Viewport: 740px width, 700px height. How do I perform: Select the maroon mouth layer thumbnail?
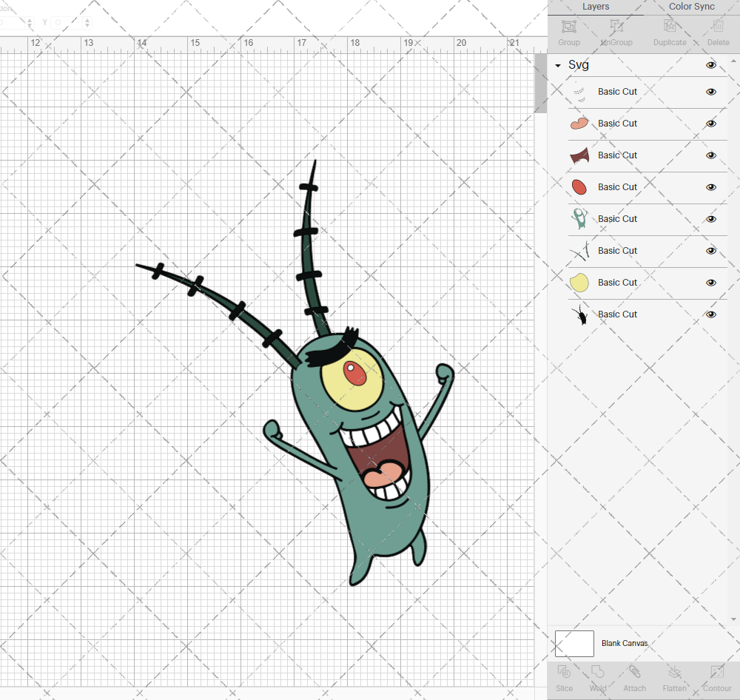579,155
